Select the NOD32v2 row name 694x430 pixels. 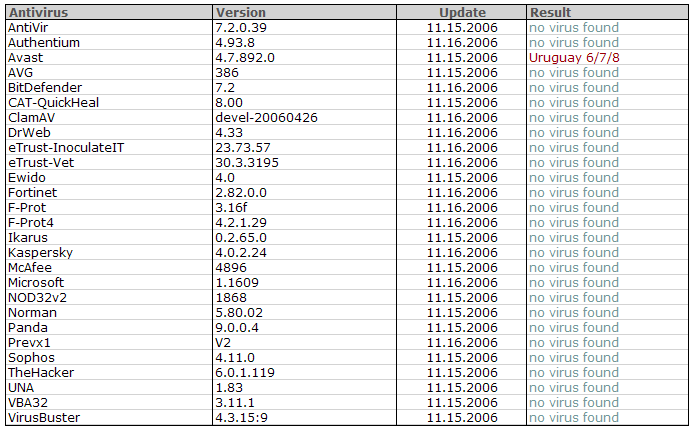point(38,298)
